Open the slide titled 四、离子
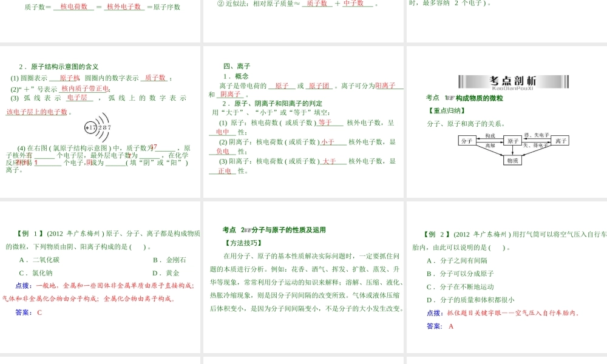The image size is (607, 364). (x=303, y=122)
